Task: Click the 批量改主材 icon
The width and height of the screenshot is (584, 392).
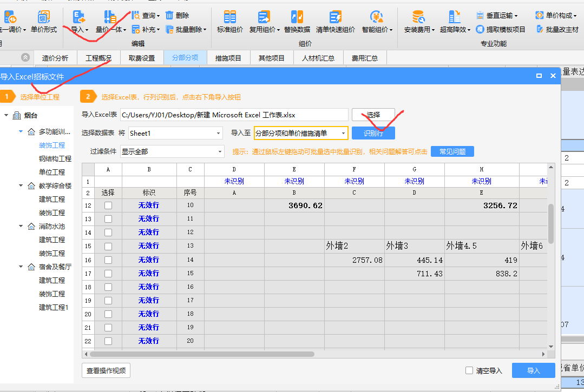Action: pos(540,29)
